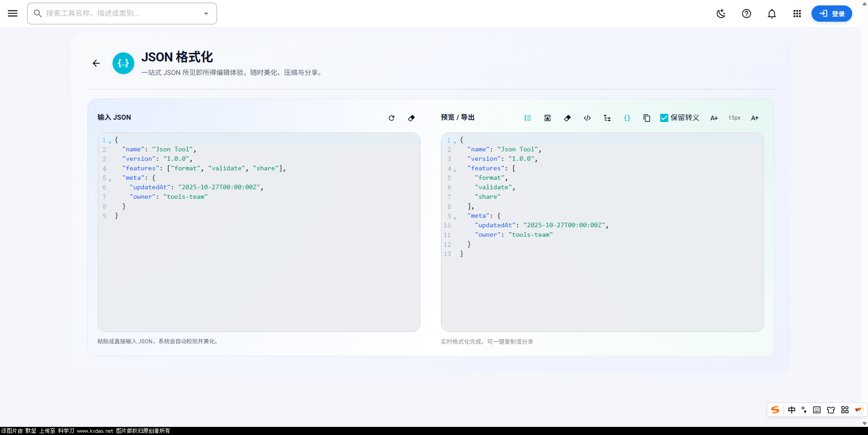This screenshot has height=435, width=868.
Task: Decrease preview font size
Action: [714, 118]
